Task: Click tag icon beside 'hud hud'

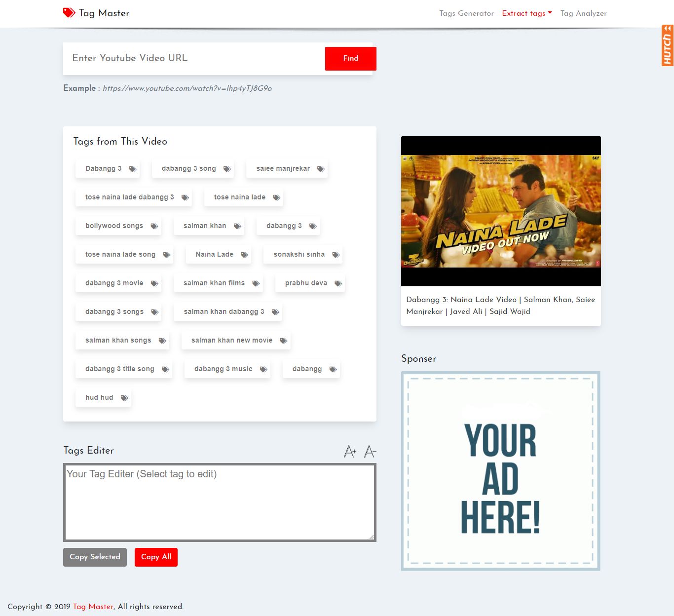Action: point(124,398)
